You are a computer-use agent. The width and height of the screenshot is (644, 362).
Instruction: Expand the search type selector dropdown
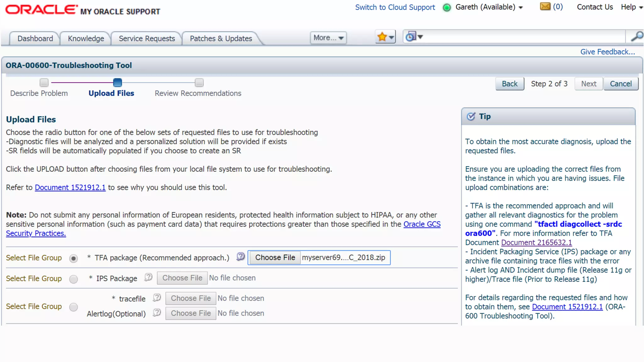414,37
